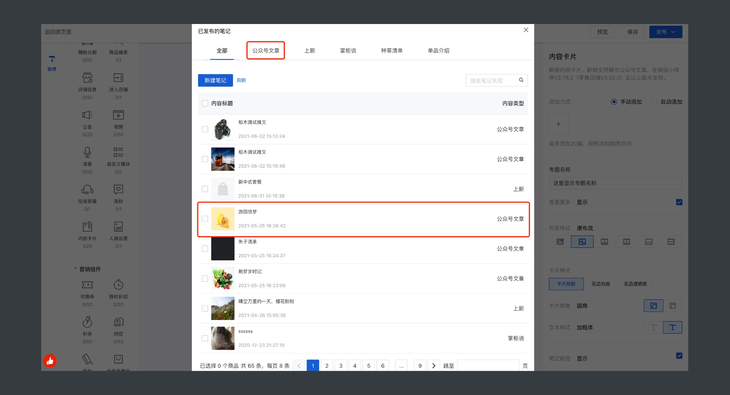This screenshot has width=730, height=395.
Task: Click the search magnifier icon in notes search
Action: [521, 80]
